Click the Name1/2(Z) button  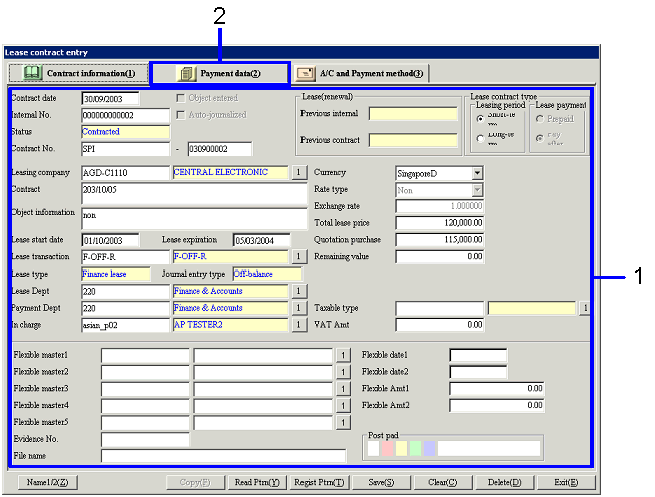pyautogui.click(x=48, y=482)
